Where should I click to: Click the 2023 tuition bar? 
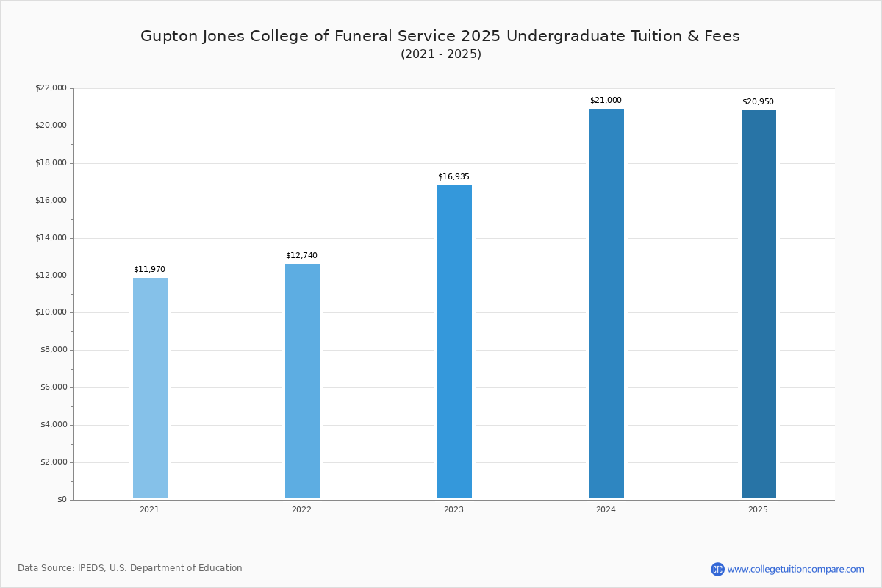[x=454, y=342]
